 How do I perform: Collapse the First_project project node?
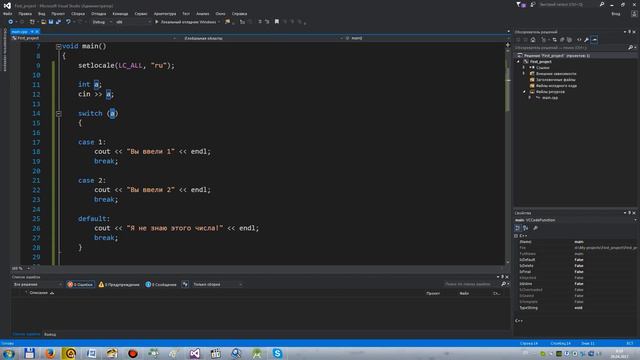(x=519, y=62)
